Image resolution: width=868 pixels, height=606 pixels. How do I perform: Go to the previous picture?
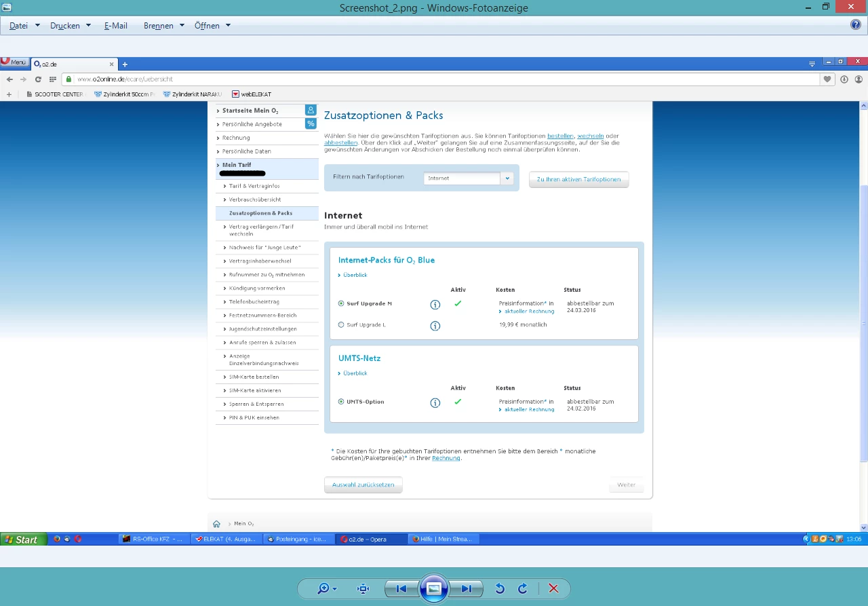pyautogui.click(x=401, y=589)
